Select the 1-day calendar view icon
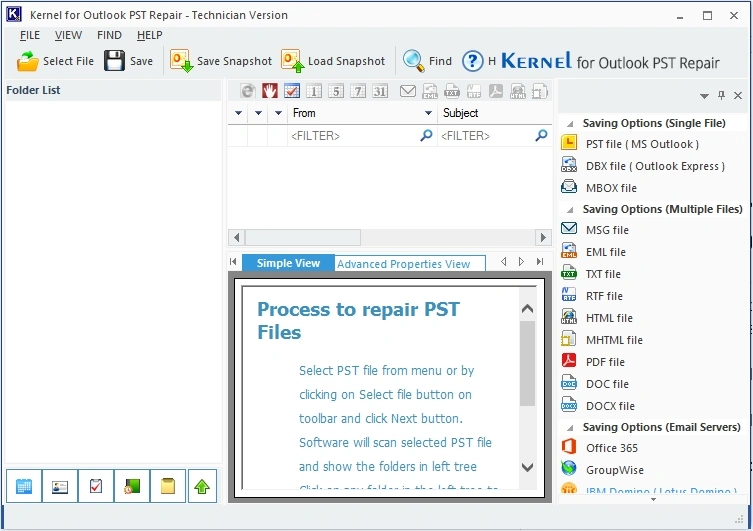This screenshot has height=531, width=753. 314,91
